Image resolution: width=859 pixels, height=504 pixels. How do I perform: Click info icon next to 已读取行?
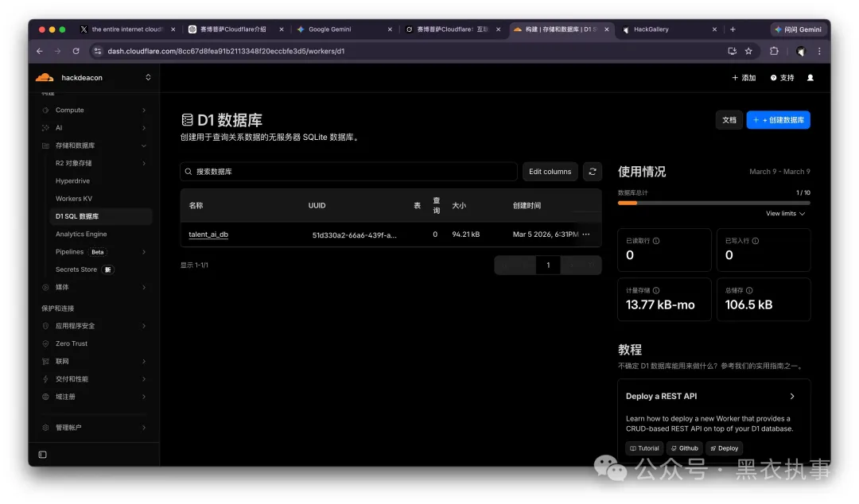click(656, 241)
